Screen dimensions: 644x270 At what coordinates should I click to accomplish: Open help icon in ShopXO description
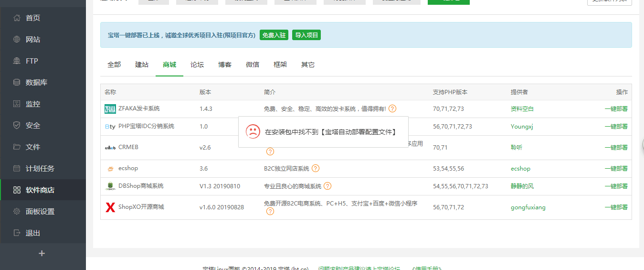pos(270,211)
